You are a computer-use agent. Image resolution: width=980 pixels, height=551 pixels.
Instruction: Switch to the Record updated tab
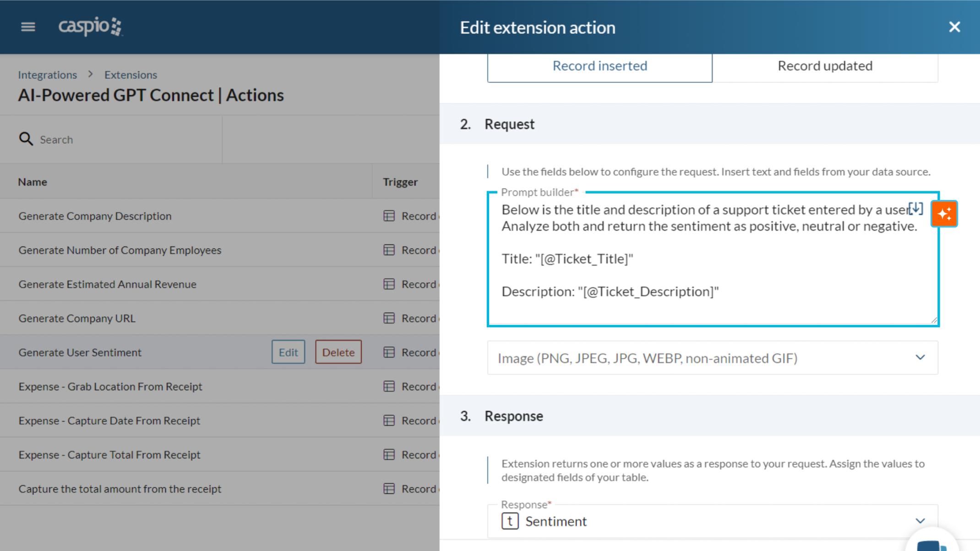pos(824,65)
